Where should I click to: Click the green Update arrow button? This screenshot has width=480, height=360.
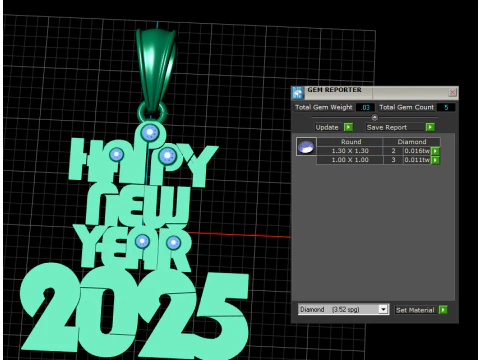348,127
